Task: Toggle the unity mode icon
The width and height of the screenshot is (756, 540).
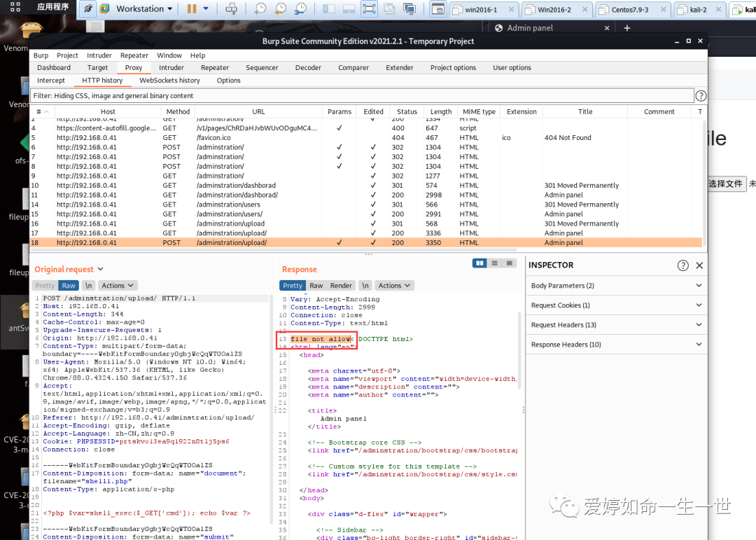Action: point(389,8)
